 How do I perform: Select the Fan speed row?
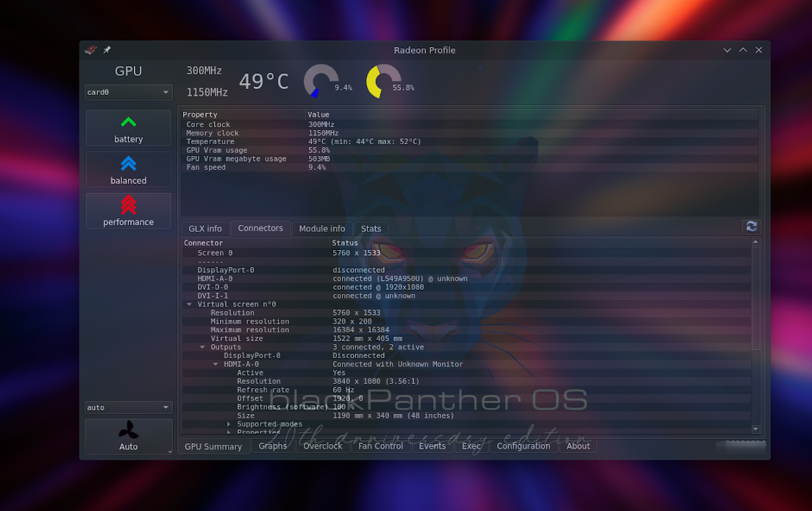[470, 167]
